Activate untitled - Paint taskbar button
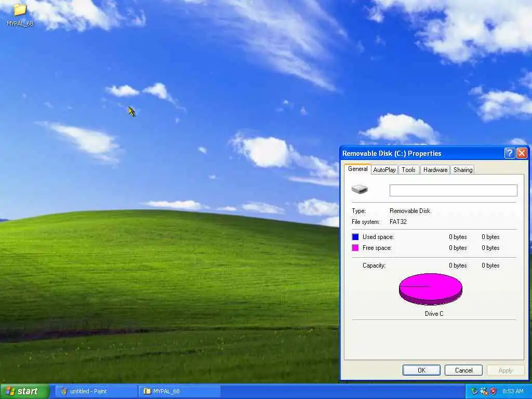 (x=96, y=391)
